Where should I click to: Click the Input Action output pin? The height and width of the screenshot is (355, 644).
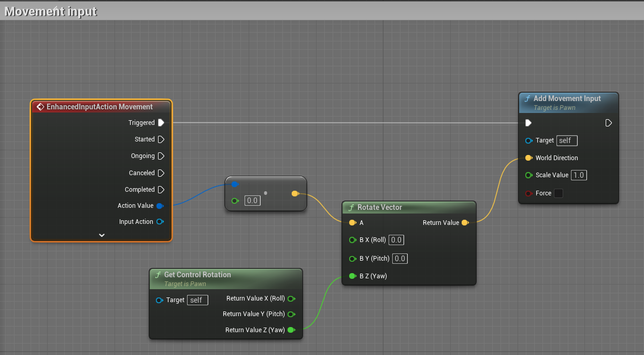(160, 222)
